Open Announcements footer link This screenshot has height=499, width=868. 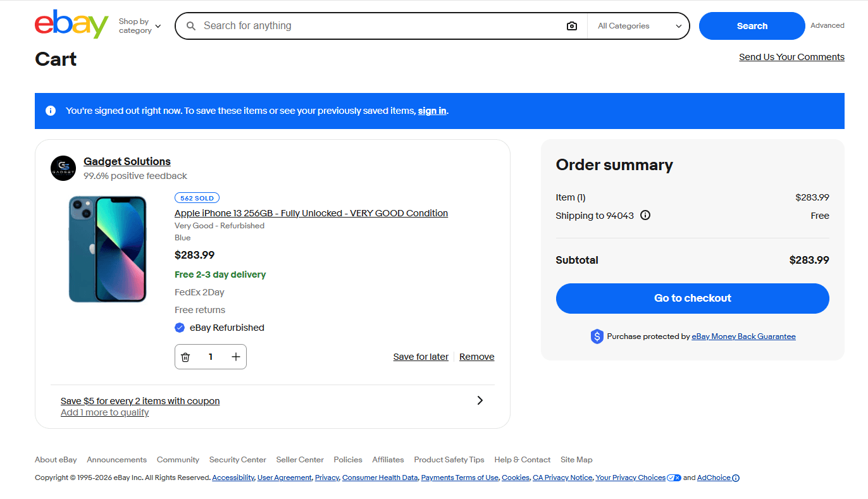pos(117,460)
